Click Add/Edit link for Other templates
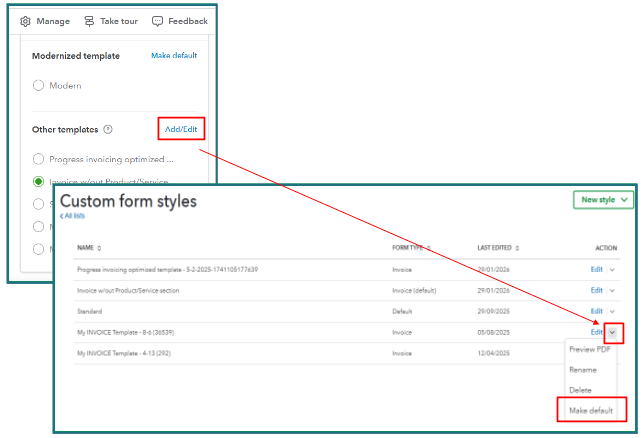Image resolution: width=642 pixels, height=438 pixels. [x=181, y=129]
